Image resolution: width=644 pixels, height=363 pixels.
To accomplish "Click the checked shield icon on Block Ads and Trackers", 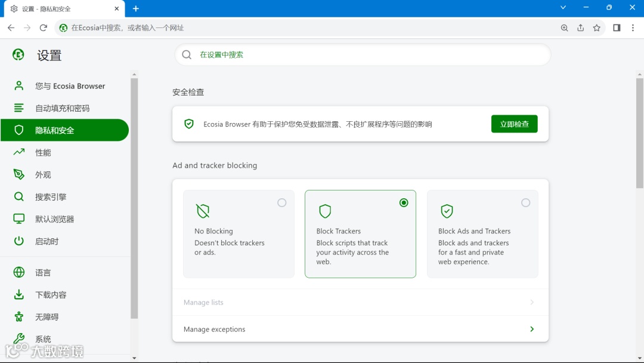I will [447, 211].
